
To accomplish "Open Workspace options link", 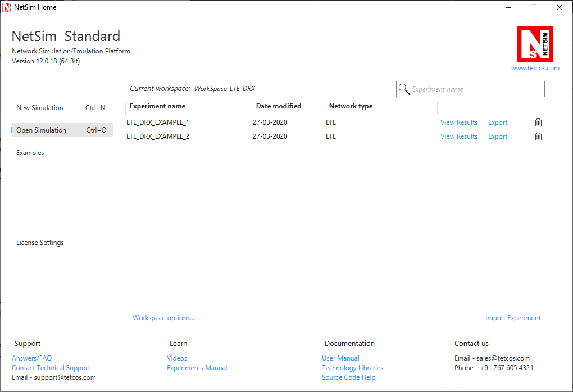I will click(163, 318).
